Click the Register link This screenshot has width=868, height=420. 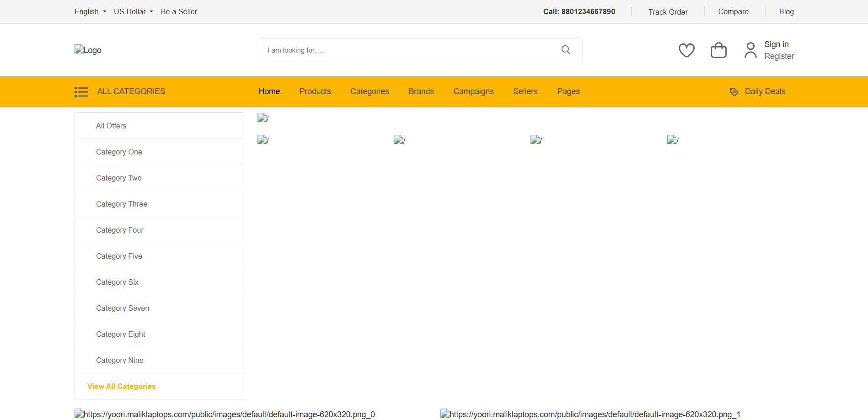click(x=779, y=56)
